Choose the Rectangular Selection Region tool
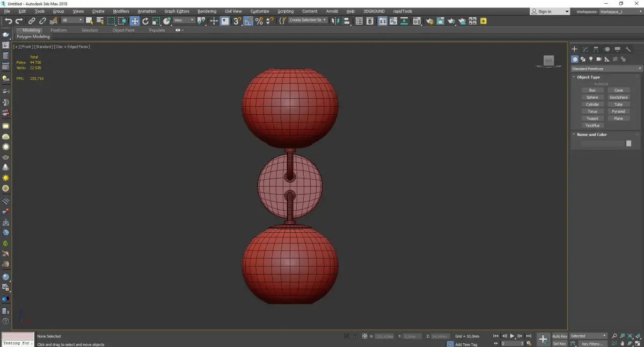Screen dimensions: 644x347 pos(111,21)
